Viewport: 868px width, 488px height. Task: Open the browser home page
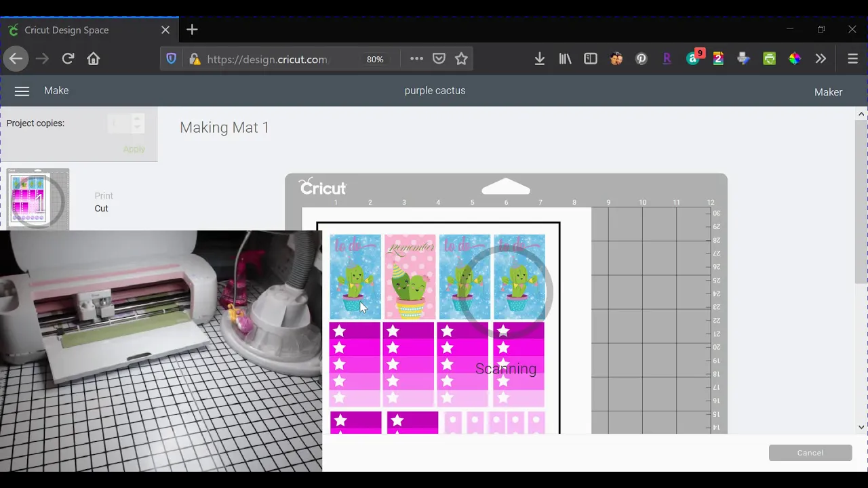point(94,59)
